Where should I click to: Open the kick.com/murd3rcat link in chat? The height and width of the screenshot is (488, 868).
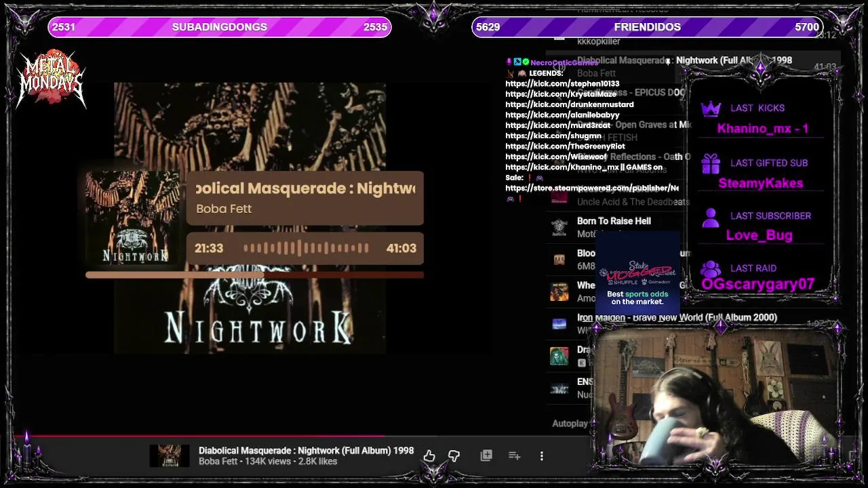558,125
